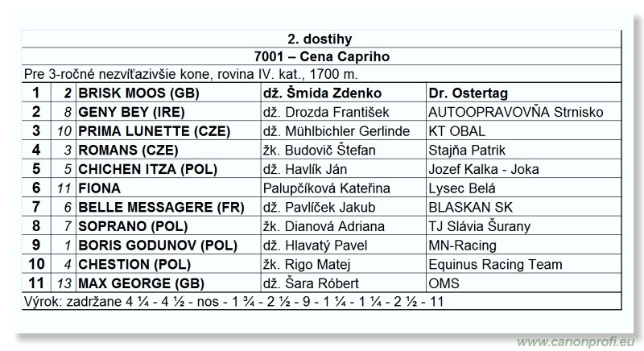
Task: Click jockey name Šmida Zdenko
Action: click(322, 93)
